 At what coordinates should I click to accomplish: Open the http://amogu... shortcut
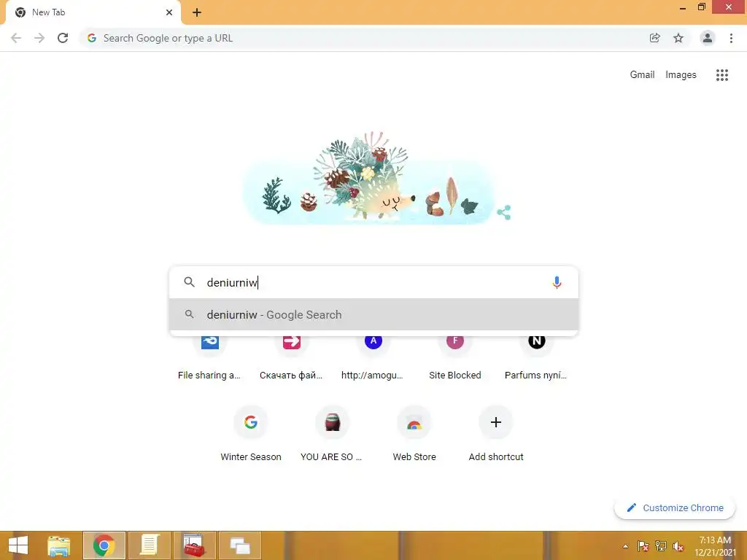373,357
